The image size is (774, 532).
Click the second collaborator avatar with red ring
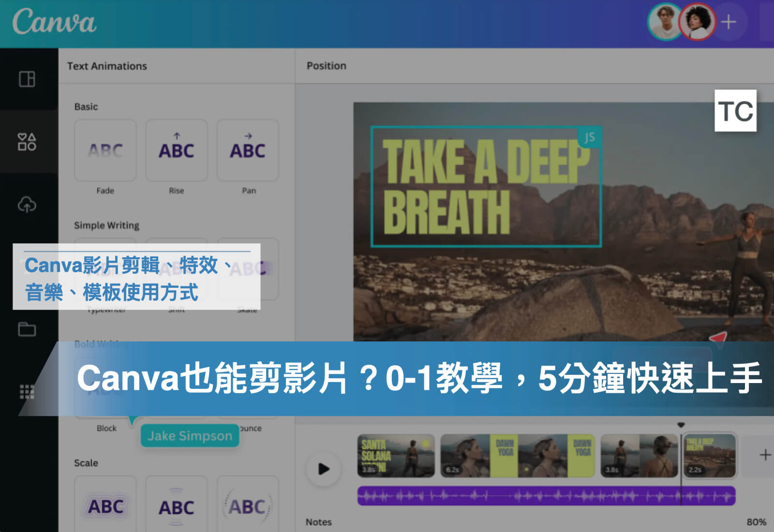click(x=697, y=22)
